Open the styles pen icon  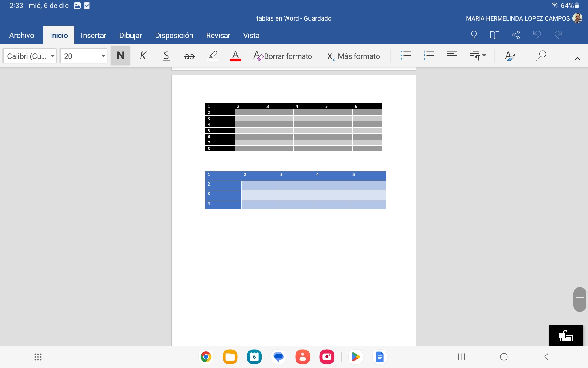point(510,56)
